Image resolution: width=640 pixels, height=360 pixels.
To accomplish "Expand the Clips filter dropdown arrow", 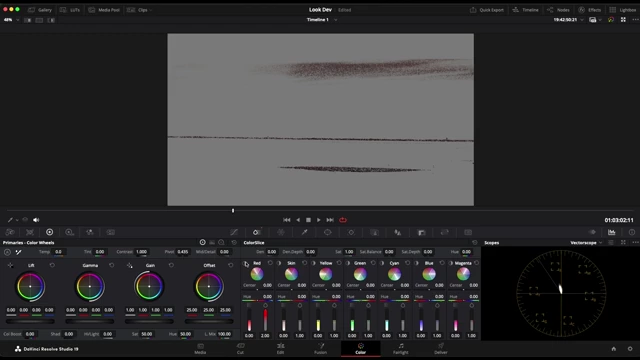I will (151, 10).
